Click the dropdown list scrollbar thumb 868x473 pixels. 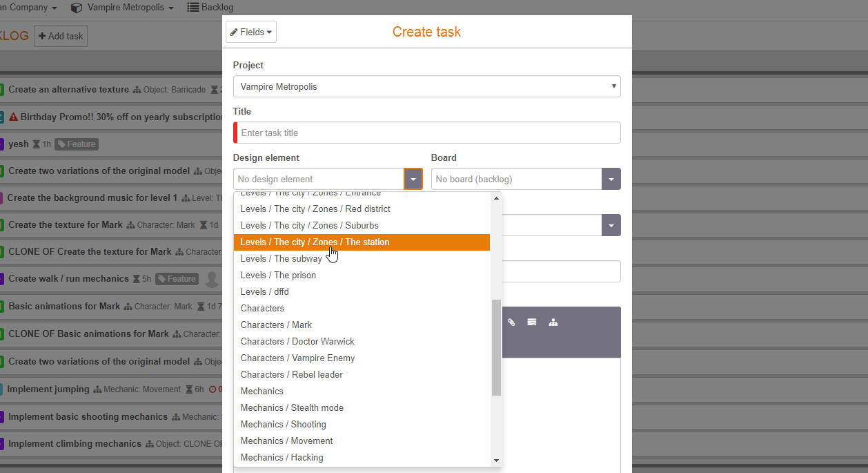(x=496, y=347)
